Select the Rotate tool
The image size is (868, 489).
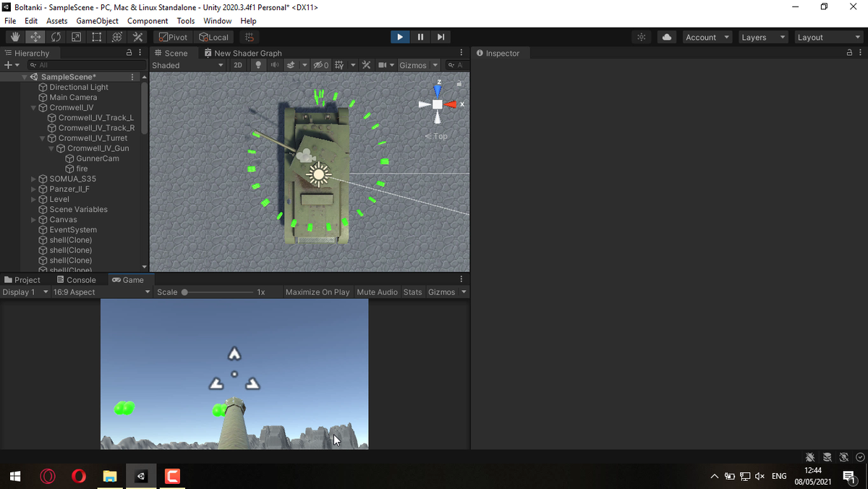coord(55,37)
